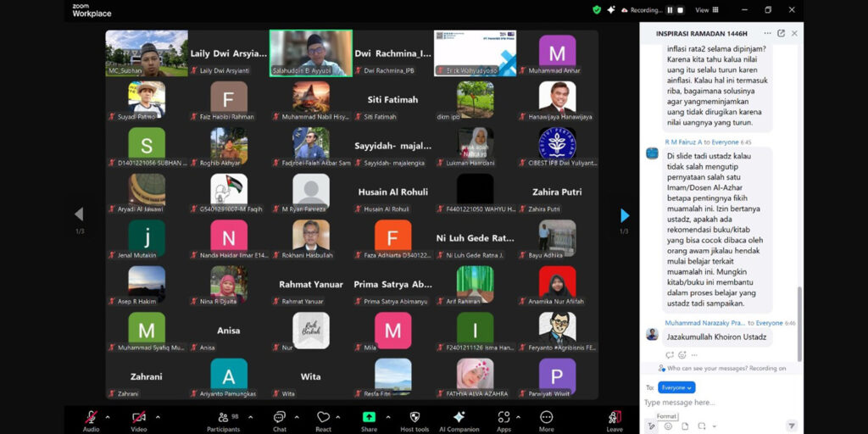Image resolution: width=868 pixels, height=434 pixels.
Task: Go to next page of gallery view
Action: [x=625, y=215]
